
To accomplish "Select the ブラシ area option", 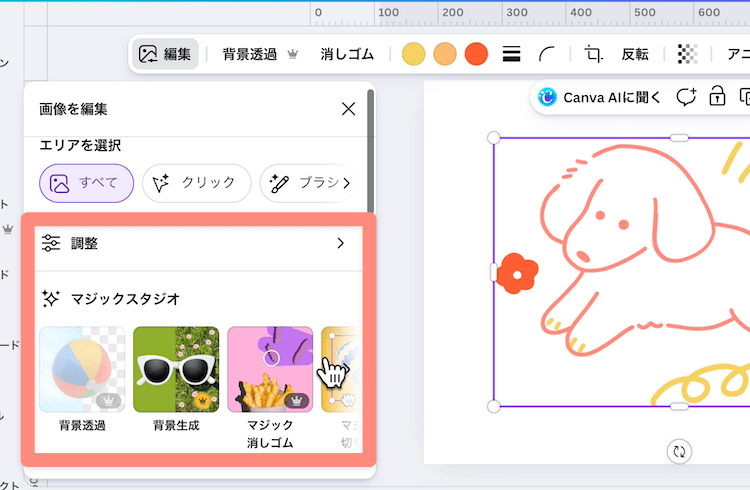I will pyautogui.click(x=306, y=183).
